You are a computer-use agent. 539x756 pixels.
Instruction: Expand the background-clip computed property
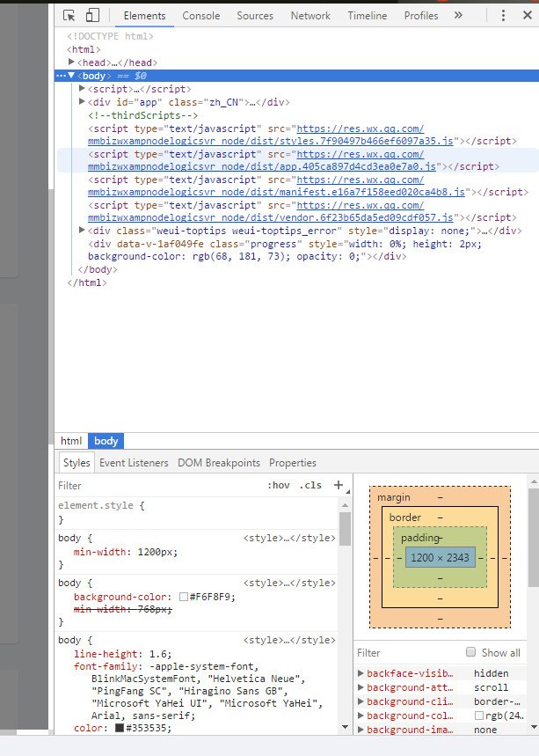361,701
